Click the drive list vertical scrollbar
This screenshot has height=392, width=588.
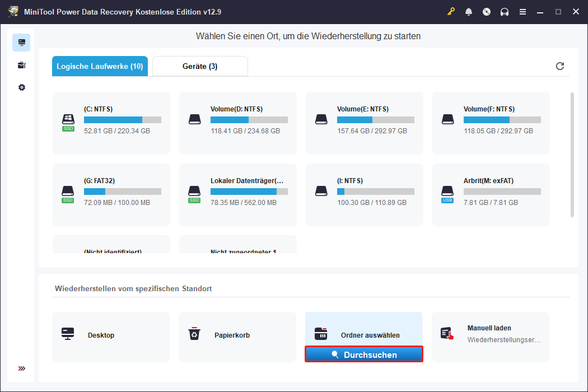point(572,155)
